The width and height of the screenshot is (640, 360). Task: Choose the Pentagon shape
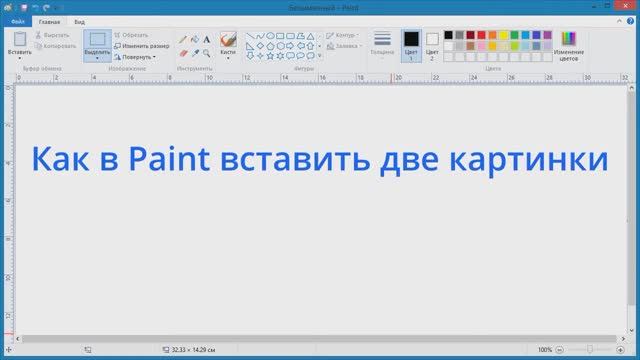click(x=270, y=46)
